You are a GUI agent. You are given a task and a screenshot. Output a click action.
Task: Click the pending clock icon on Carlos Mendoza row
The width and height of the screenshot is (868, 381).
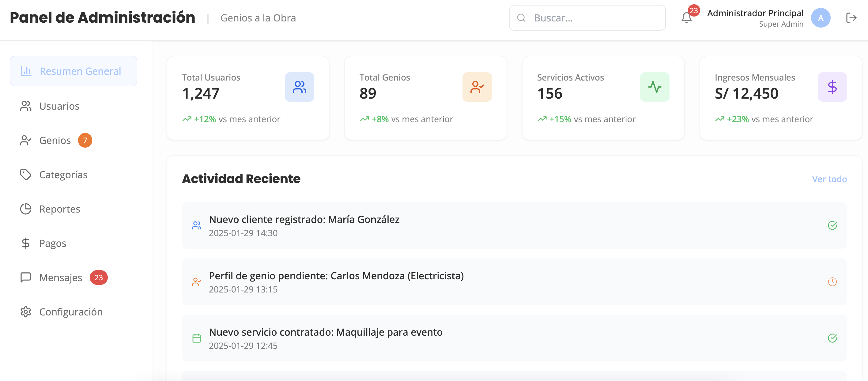(x=832, y=282)
